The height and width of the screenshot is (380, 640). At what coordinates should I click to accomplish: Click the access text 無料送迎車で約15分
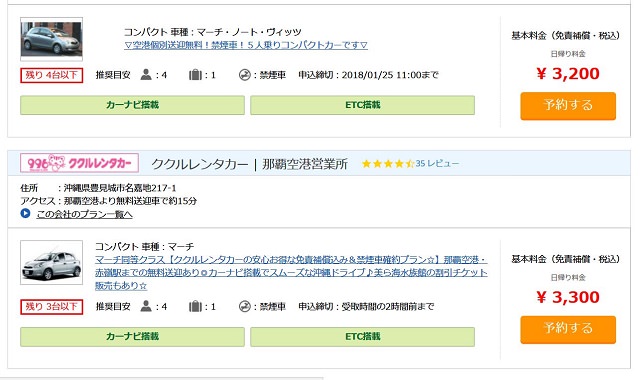[x=157, y=201]
